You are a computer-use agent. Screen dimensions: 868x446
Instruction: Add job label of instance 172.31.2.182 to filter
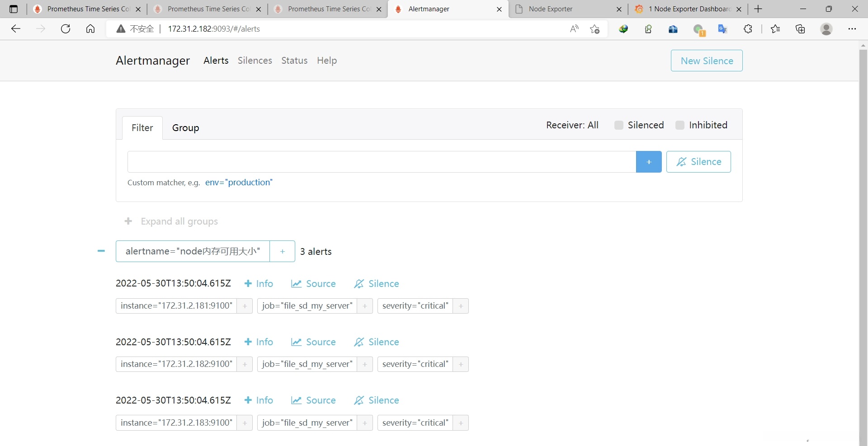365,364
